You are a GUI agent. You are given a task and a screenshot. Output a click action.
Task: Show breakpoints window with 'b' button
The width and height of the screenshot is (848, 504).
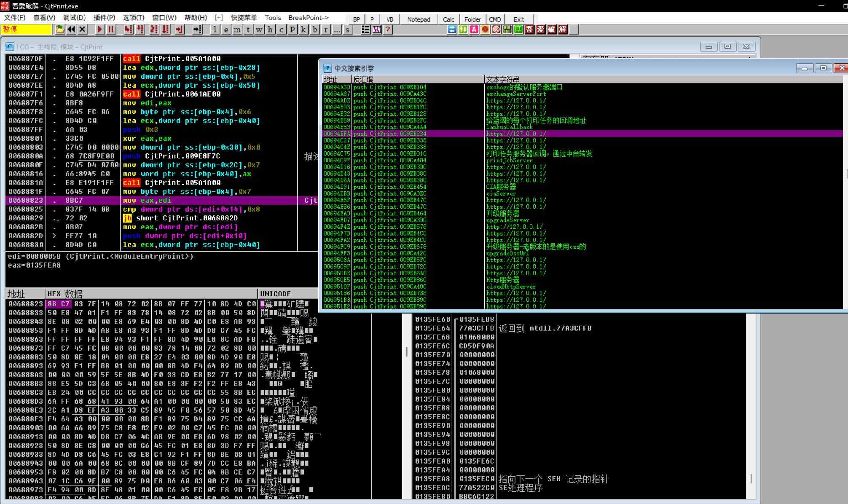pyautogui.click(x=315, y=29)
